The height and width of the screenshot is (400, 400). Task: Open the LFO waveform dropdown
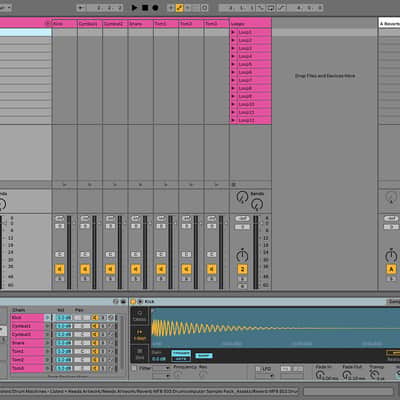click(x=264, y=376)
